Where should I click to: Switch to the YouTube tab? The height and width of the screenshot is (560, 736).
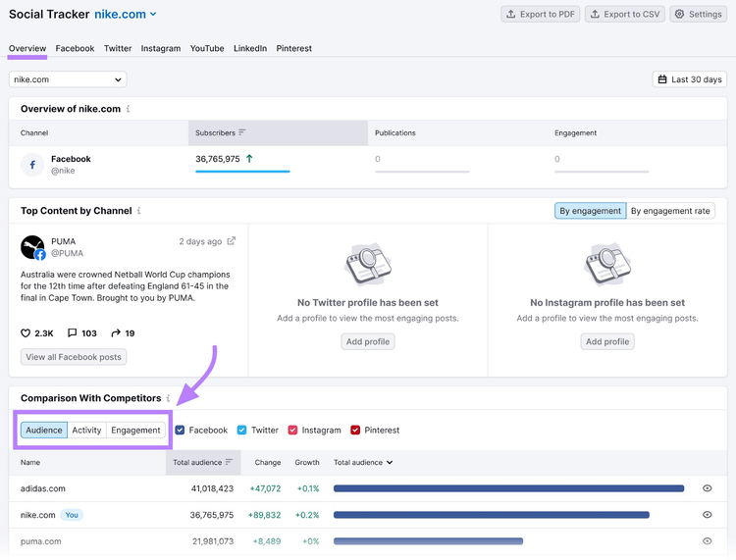(x=207, y=48)
